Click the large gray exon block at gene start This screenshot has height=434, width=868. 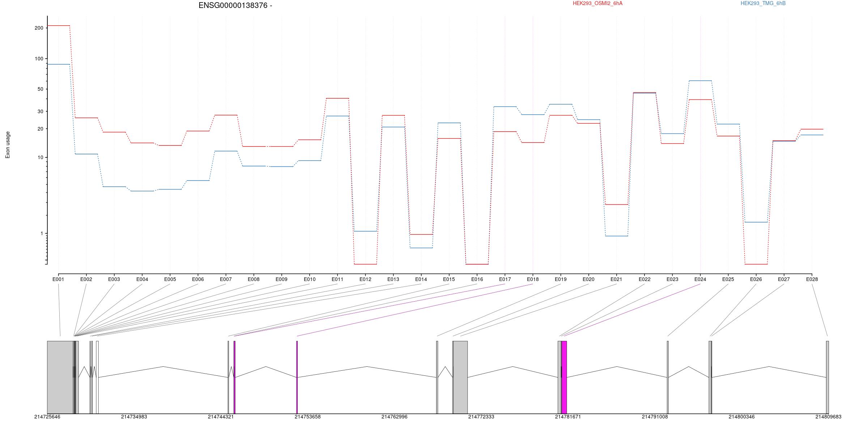click(60, 377)
